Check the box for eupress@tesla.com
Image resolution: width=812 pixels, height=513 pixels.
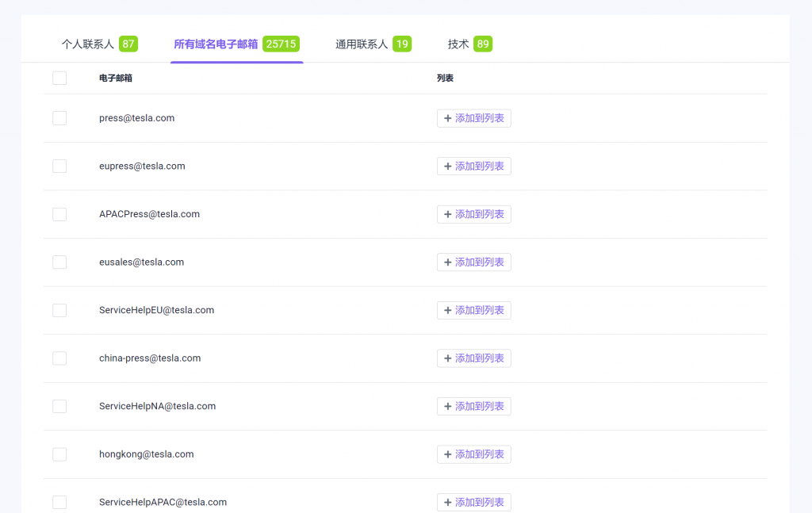pyautogui.click(x=59, y=167)
